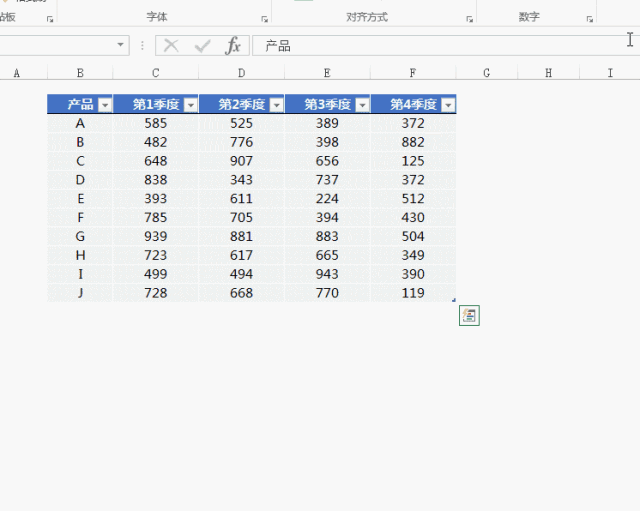Select cell with value 943
640x511 pixels.
[x=327, y=274]
